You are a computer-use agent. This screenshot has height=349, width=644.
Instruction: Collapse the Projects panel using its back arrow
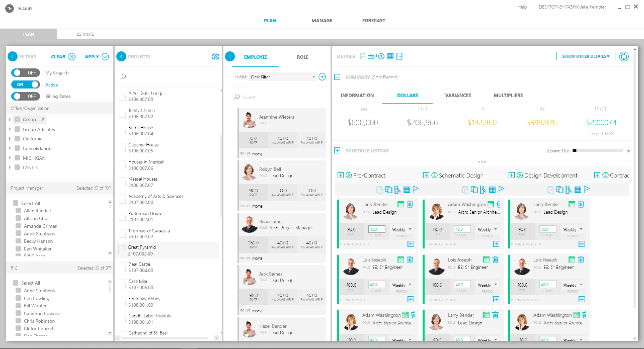[121, 57]
